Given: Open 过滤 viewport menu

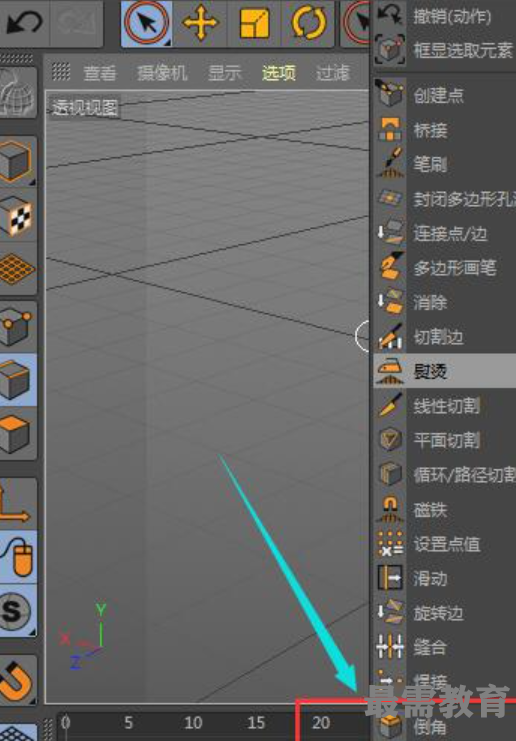Looking at the screenshot, I should point(333,73).
